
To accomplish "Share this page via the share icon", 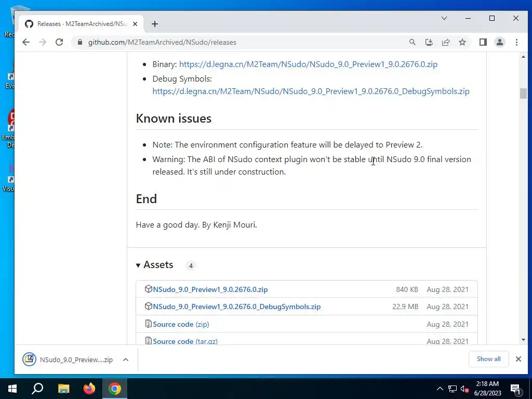I will click(x=445, y=42).
